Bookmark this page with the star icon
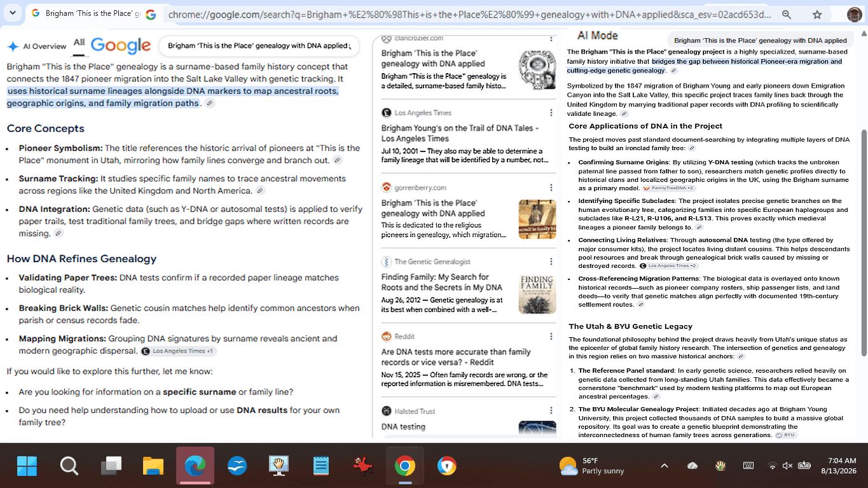Viewport: 868px width, 488px height. pyautogui.click(x=817, y=14)
